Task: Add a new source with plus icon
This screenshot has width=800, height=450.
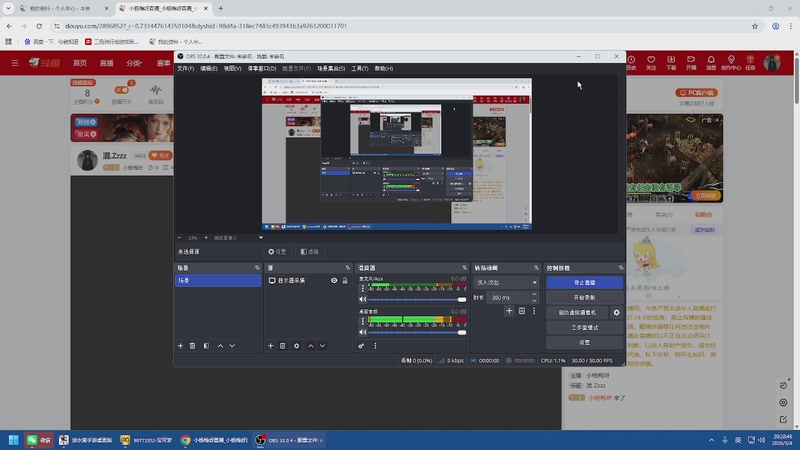Action: point(270,346)
